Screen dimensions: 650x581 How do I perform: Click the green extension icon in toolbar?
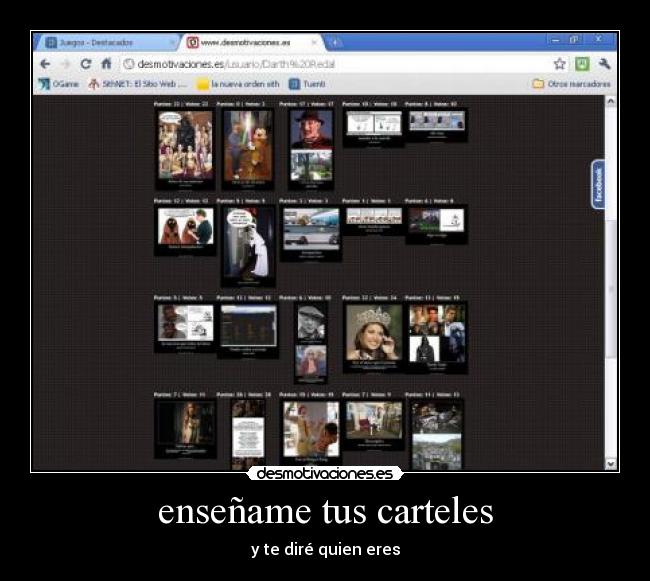(582, 64)
